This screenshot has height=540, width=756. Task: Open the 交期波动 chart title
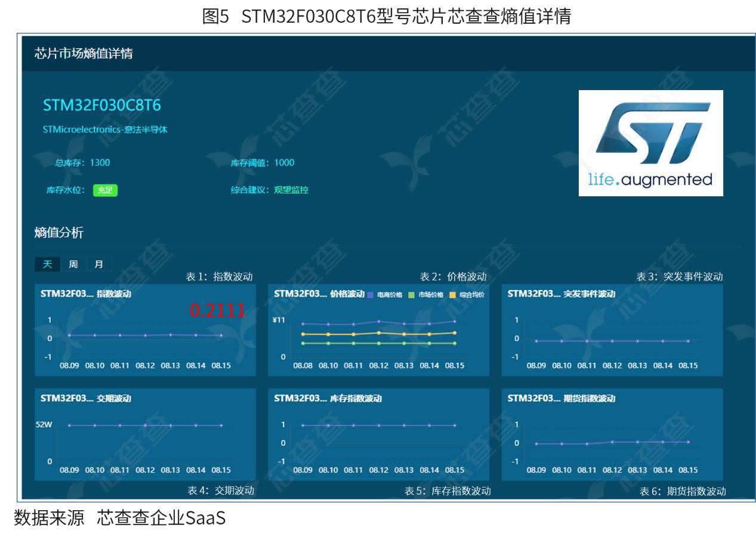(86, 399)
